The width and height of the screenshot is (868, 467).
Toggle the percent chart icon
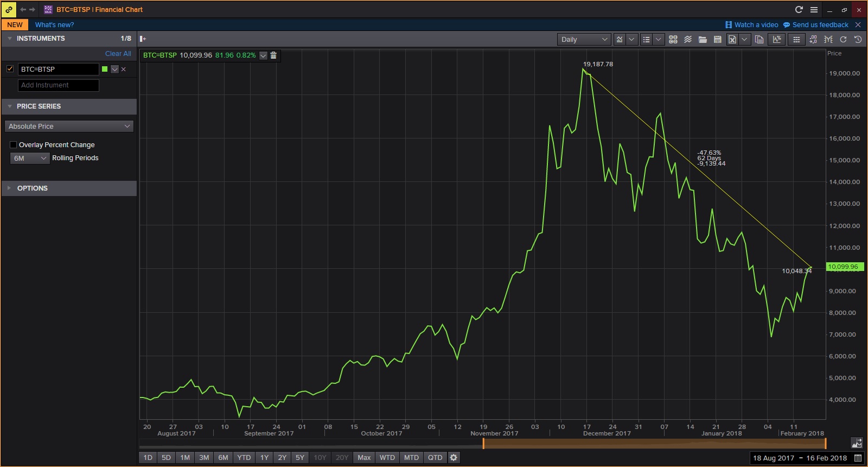point(777,39)
